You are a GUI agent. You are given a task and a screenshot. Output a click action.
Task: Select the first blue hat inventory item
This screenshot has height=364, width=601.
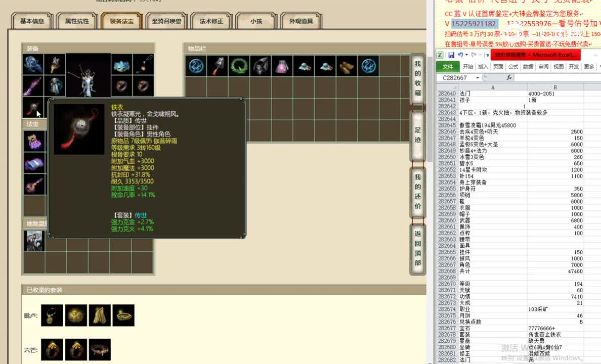pyautogui.click(x=304, y=66)
